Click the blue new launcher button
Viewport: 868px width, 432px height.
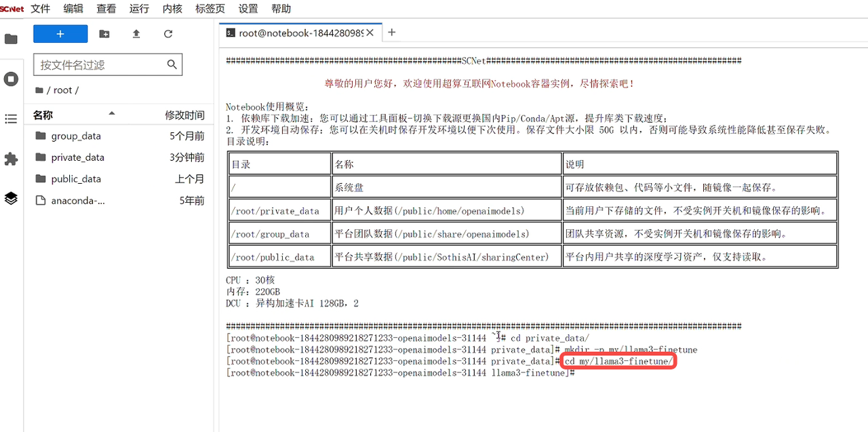[x=60, y=34]
